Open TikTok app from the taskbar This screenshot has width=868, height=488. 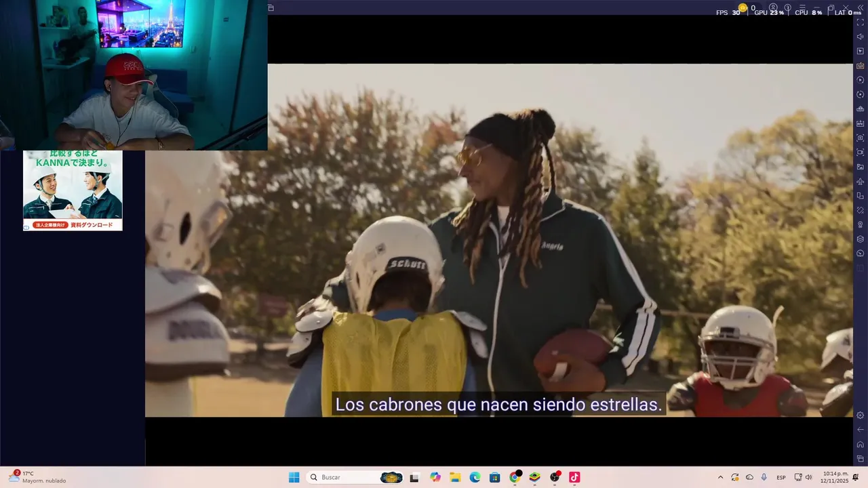574,477
